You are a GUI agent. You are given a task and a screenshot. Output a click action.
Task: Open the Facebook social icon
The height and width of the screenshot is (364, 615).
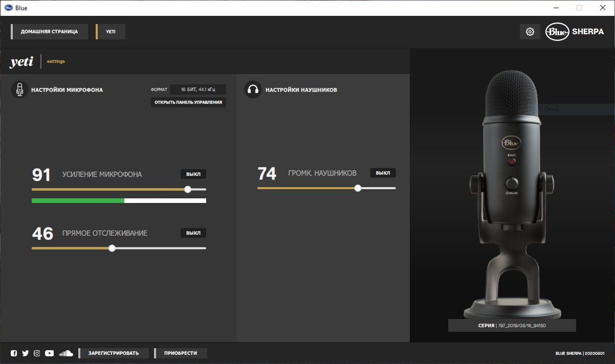[14, 353]
